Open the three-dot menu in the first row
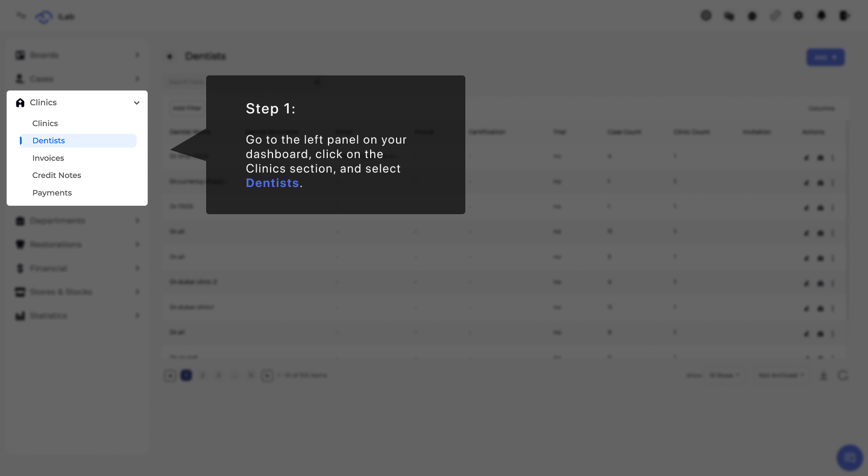 click(833, 157)
